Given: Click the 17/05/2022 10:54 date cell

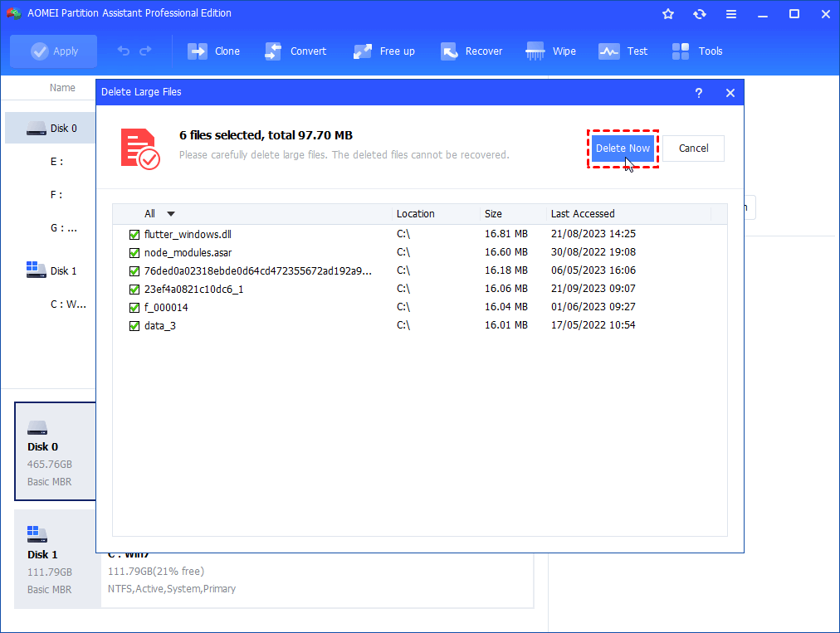Looking at the screenshot, I should point(593,325).
